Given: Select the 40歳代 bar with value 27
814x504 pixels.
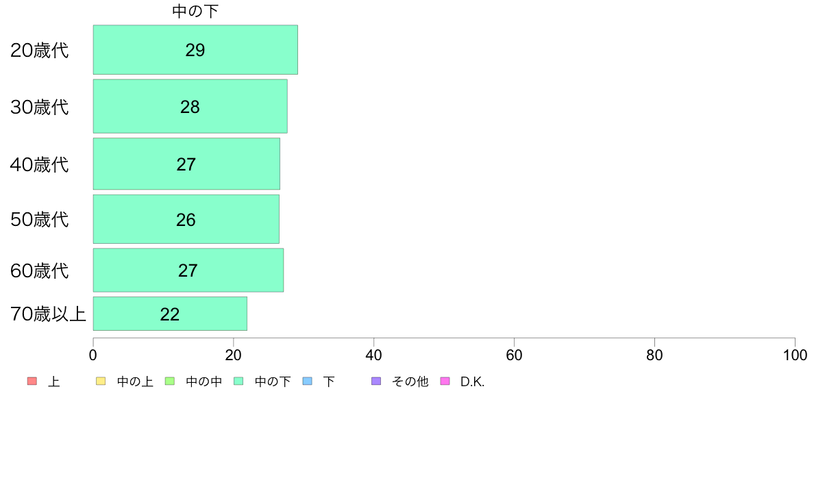Looking at the screenshot, I should (x=186, y=164).
